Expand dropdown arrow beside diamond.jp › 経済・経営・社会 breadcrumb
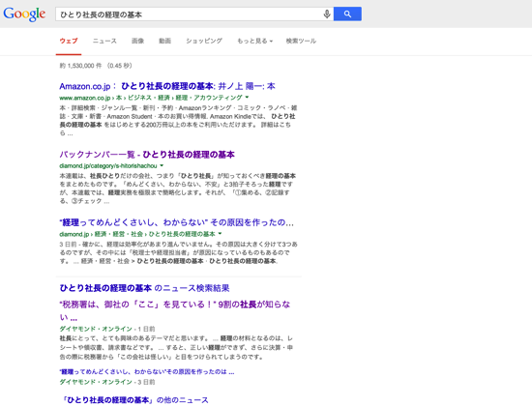532x407 pixels. [x=220, y=234]
